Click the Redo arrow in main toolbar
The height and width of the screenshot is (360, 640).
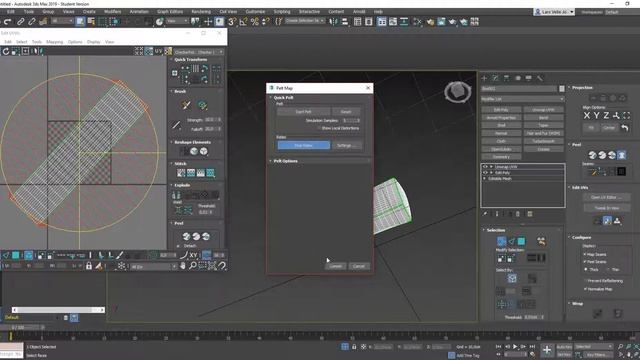tap(7, 22)
